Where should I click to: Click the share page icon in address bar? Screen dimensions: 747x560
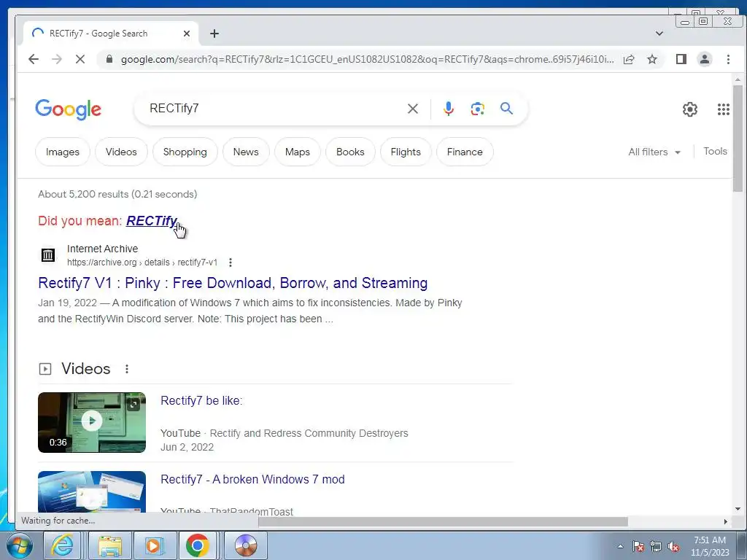(629, 59)
